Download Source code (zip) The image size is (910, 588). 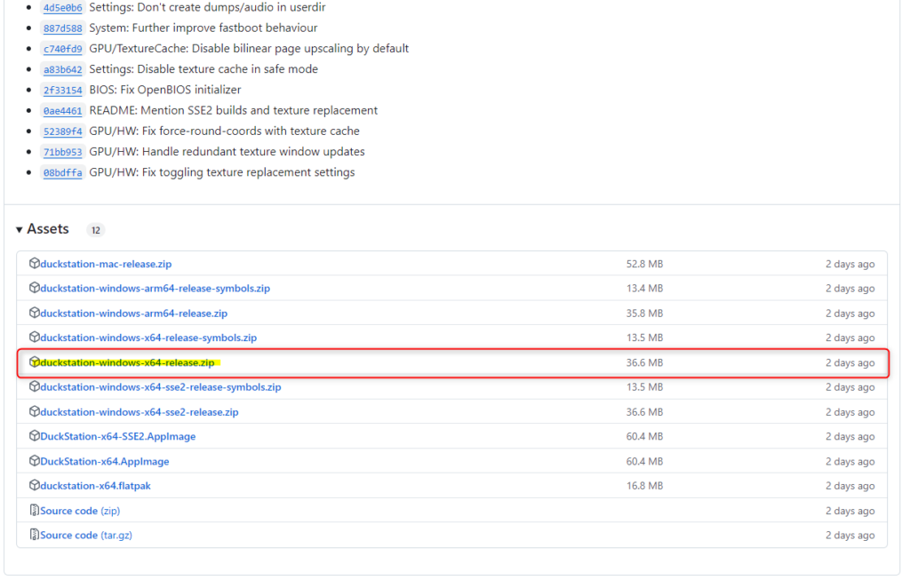point(79,511)
